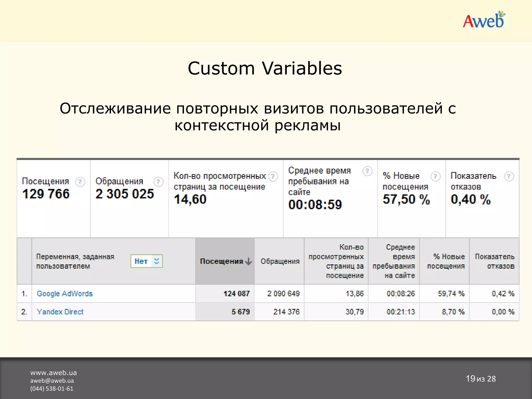Click row number 1.

click(24, 294)
